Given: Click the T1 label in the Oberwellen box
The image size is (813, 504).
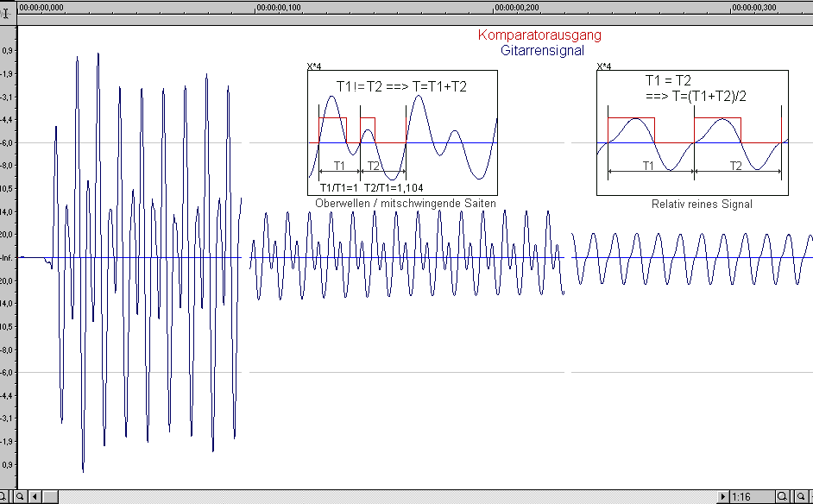Looking at the screenshot, I should 339,166.
